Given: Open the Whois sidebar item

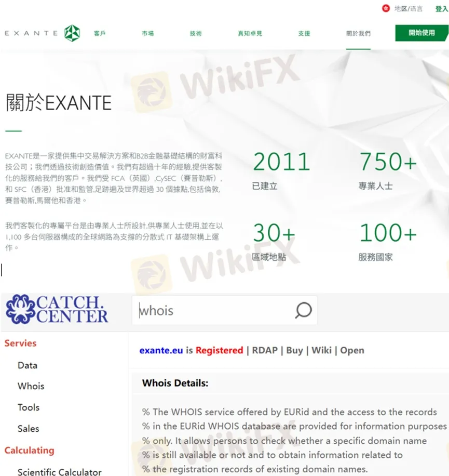Looking at the screenshot, I should click(31, 386).
